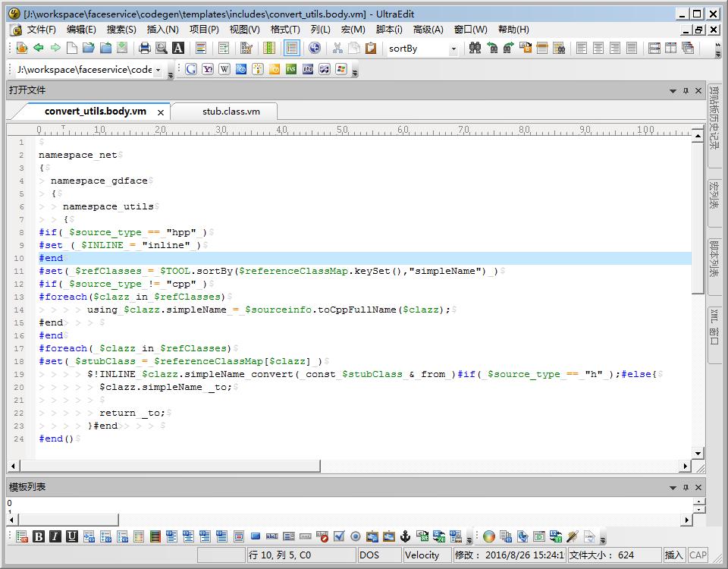Open the 文件(F) menu
728x569 pixels.
click(41, 30)
